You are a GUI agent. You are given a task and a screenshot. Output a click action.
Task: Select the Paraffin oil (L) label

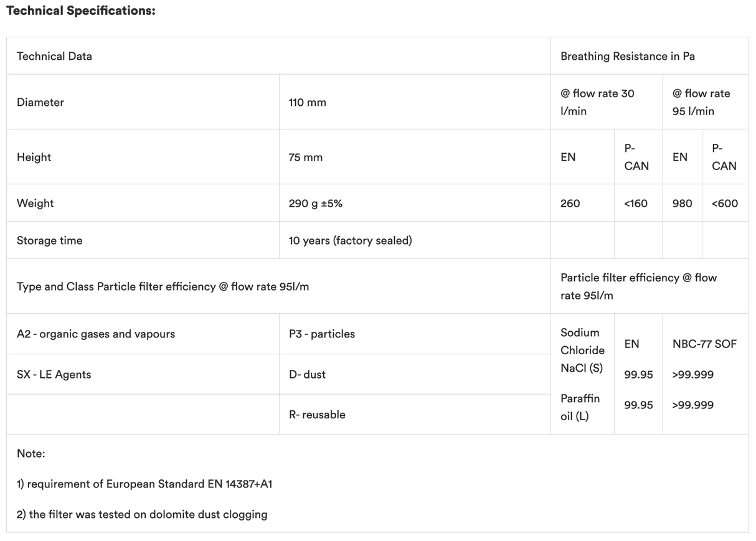(x=580, y=407)
